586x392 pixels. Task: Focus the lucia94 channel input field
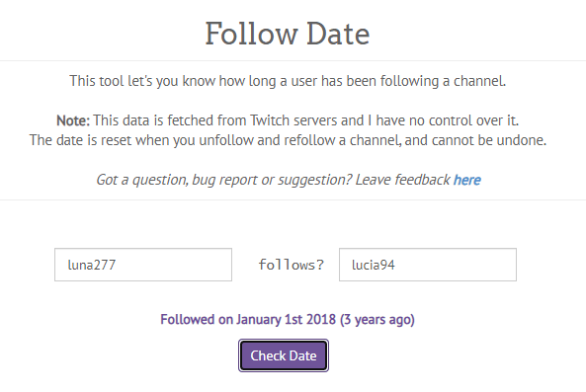(x=428, y=265)
